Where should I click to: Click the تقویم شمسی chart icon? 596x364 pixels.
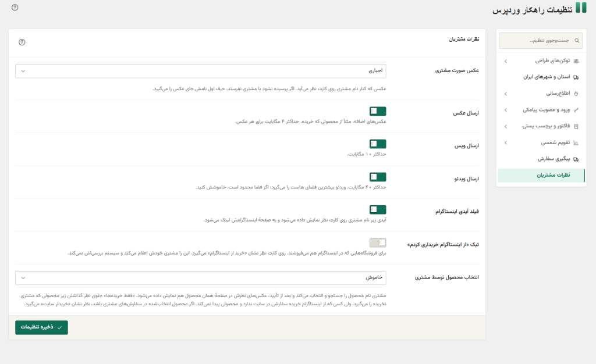click(576, 142)
